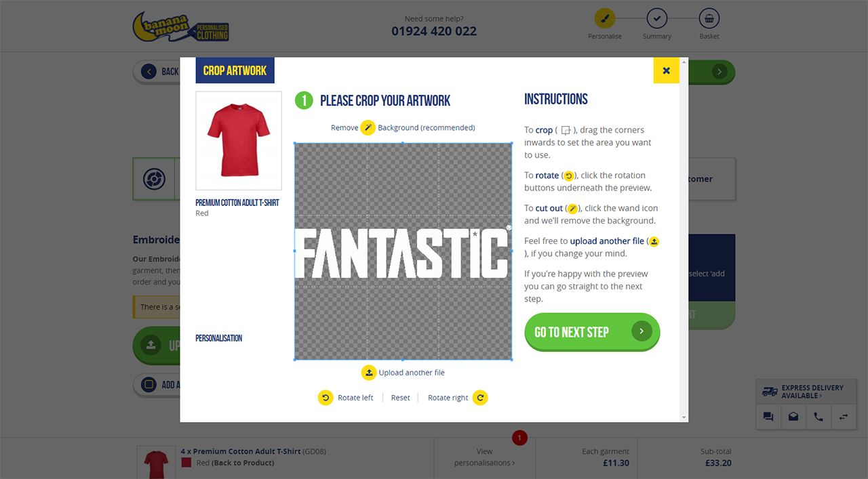Open the Summary step
The height and width of the screenshot is (479, 868).
click(656, 18)
